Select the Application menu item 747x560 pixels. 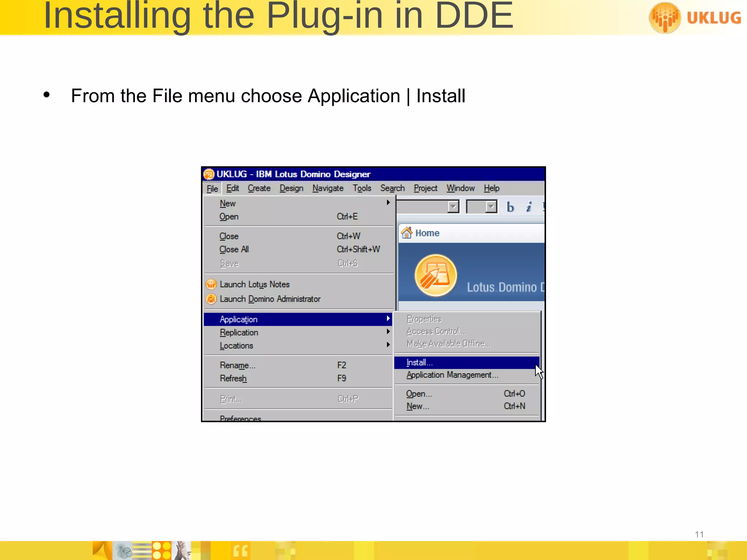click(x=298, y=319)
